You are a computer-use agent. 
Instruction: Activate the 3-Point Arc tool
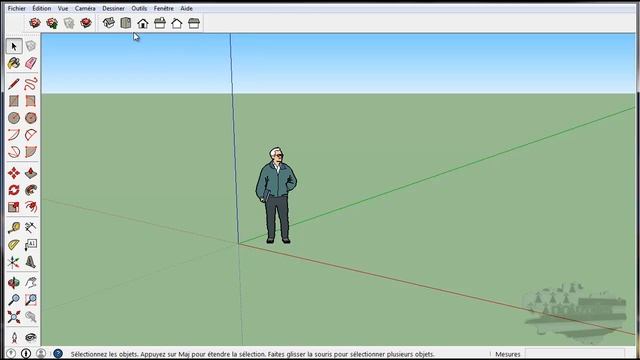point(14,152)
